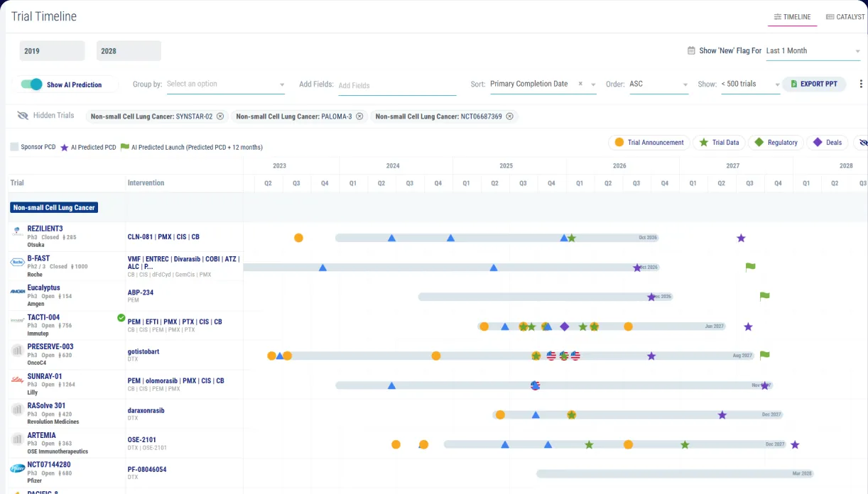This screenshot has height=494, width=868.
Task: Edit the 2019 start year field
Action: point(52,51)
